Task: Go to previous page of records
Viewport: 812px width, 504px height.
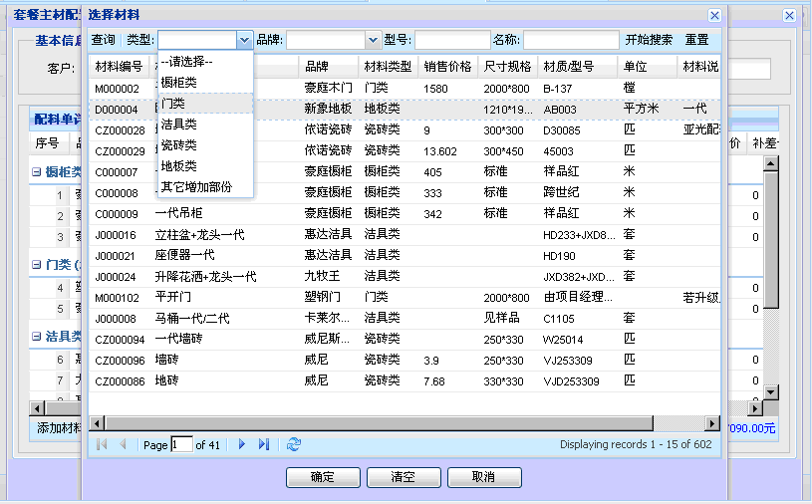Action: pos(123,445)
